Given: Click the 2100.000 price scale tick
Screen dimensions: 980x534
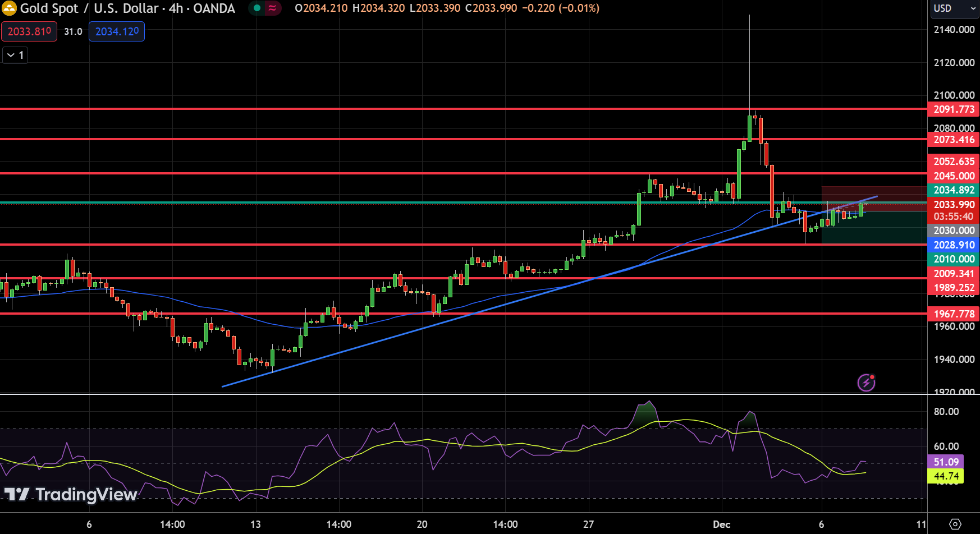Looking at the screenshot, I should tap(954, 95).
